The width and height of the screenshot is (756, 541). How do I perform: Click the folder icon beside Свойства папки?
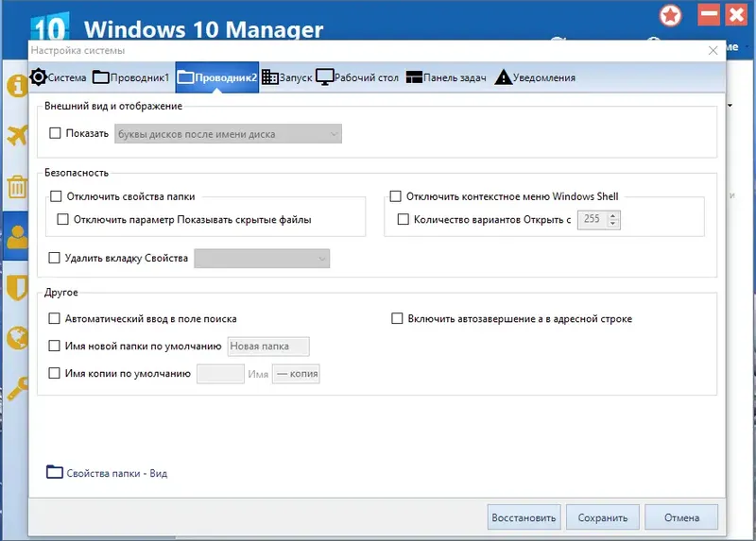[55, 472]
